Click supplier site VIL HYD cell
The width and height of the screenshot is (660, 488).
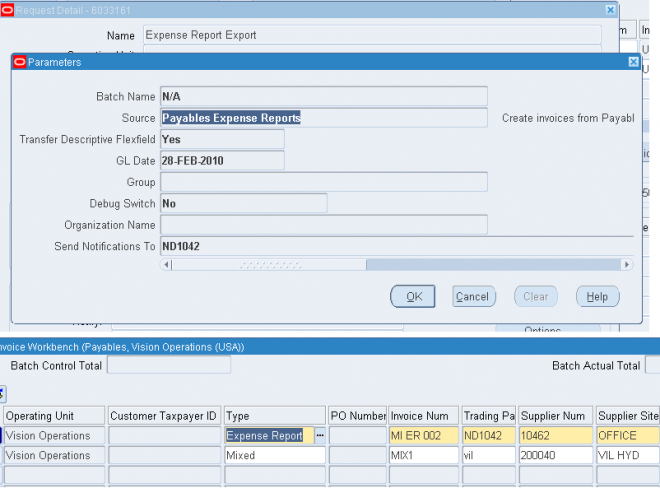coord(628,455)
